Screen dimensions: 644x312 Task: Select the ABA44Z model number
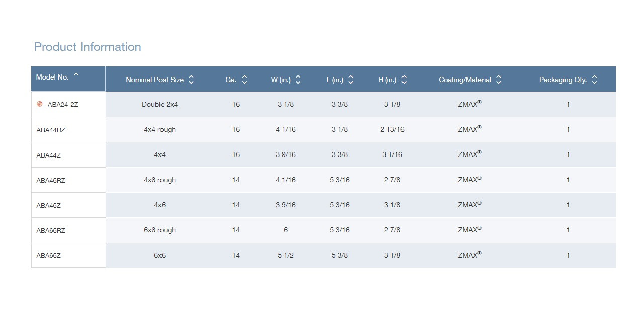pos(49,155)
